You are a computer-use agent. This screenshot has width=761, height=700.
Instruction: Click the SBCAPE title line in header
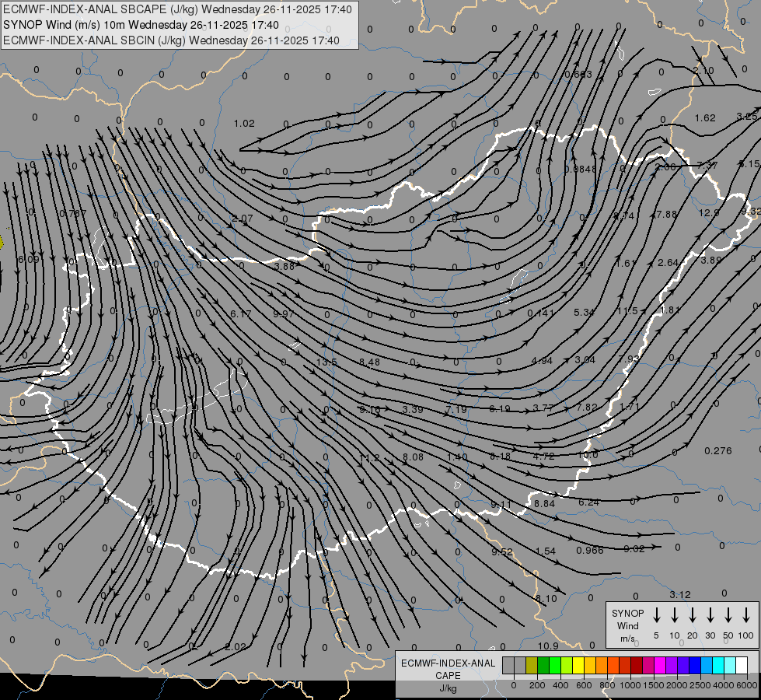click(x=177, y=9)
